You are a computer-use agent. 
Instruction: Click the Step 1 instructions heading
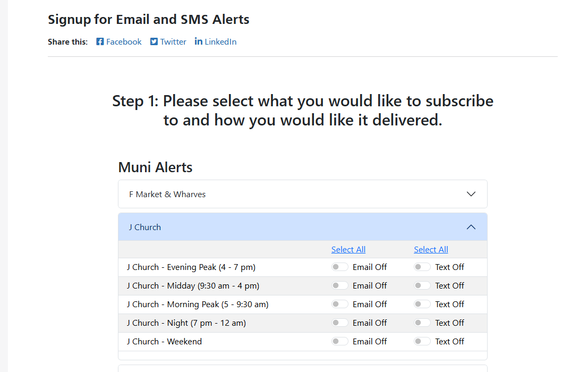[303, 111]
